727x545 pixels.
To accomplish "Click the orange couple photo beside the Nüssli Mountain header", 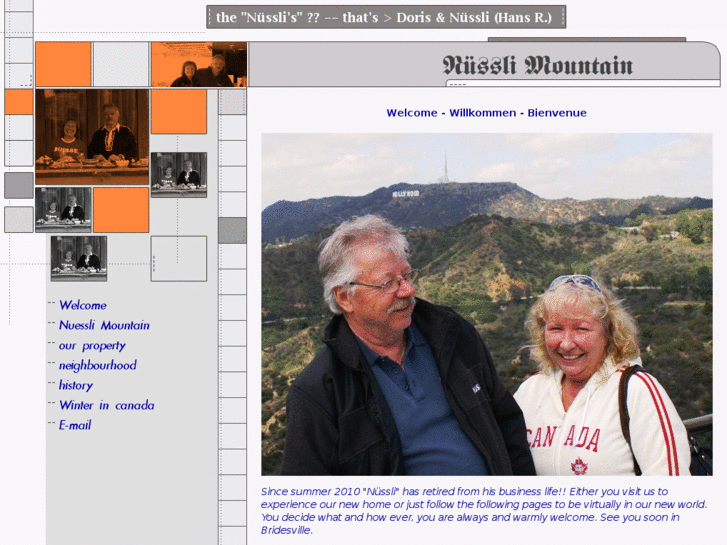I will pos(199,64).
